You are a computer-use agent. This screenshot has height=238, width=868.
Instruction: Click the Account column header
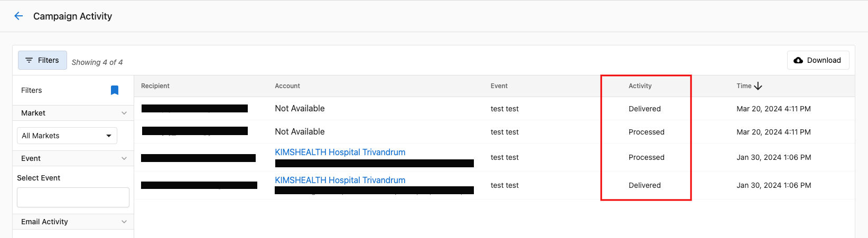tap(287, 86)
